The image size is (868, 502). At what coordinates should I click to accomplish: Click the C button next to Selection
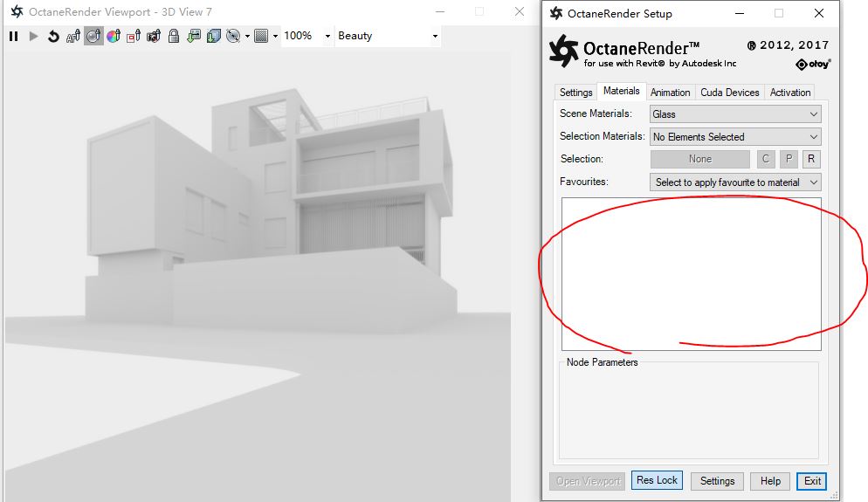(766, 159)
